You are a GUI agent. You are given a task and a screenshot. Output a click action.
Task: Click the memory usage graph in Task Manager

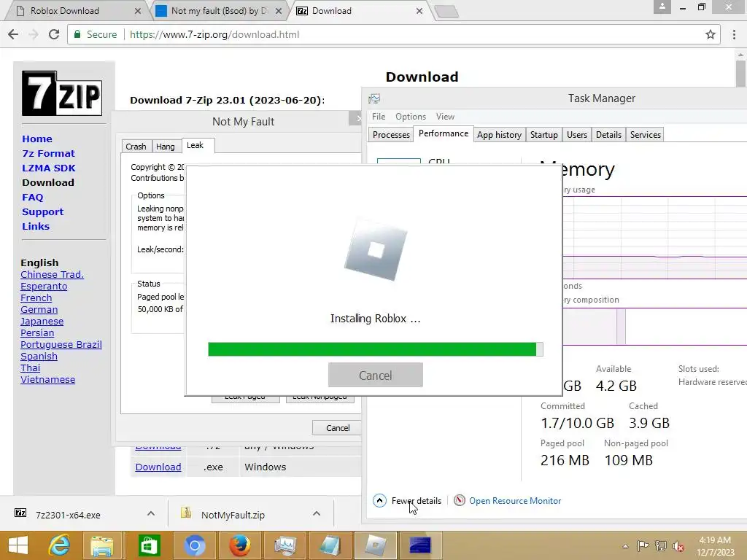(x=655, y=237)
